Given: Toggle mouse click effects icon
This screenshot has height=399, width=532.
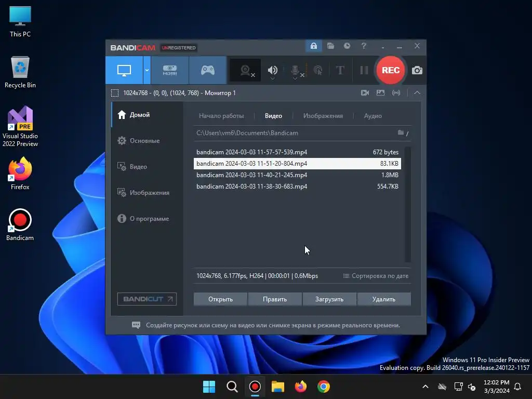Looking at the screenshot, I should point(318,70).
